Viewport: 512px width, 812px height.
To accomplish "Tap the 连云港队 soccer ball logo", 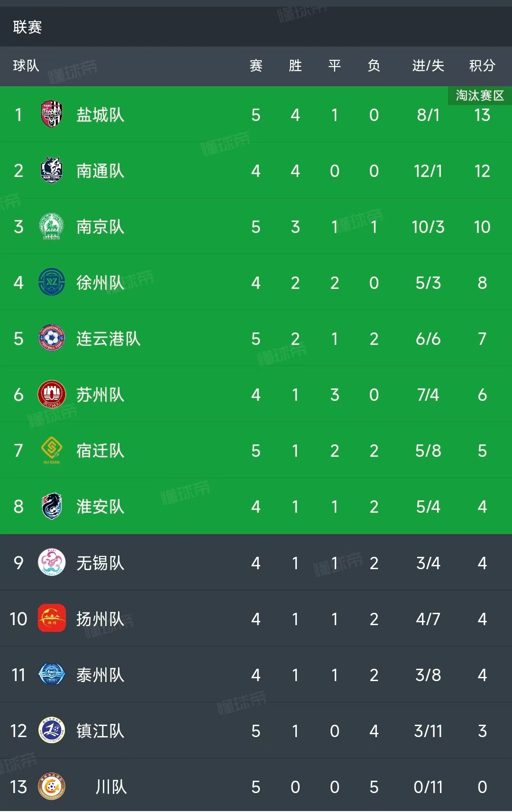I will (52, 338).
